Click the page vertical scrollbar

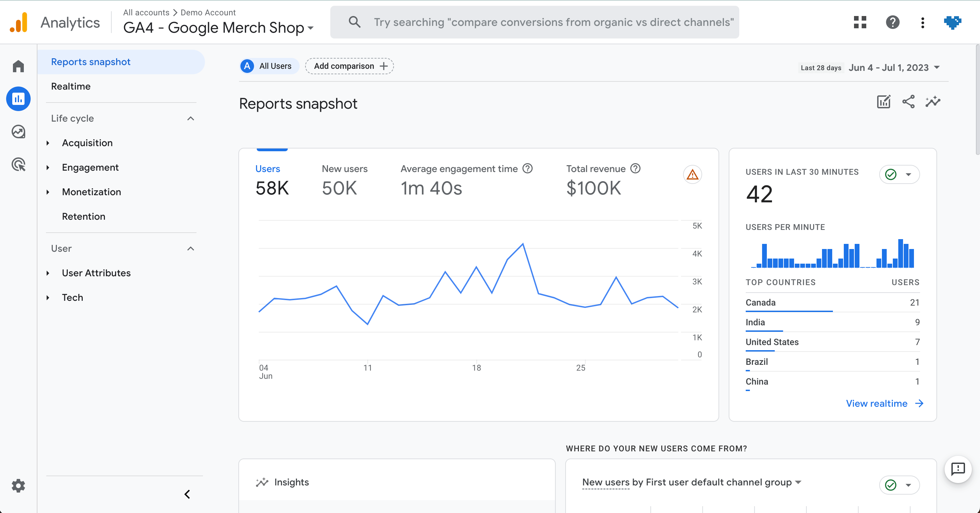[977, 100]
